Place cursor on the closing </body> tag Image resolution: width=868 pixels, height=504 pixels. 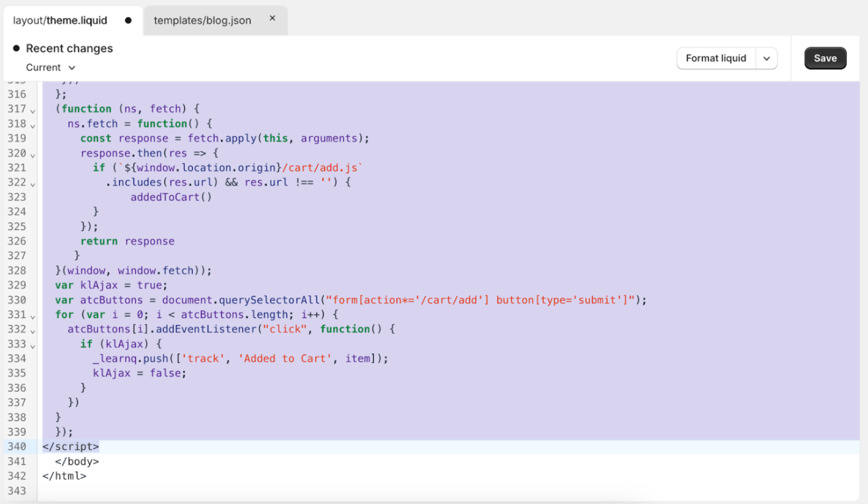(x=77, y=461)
